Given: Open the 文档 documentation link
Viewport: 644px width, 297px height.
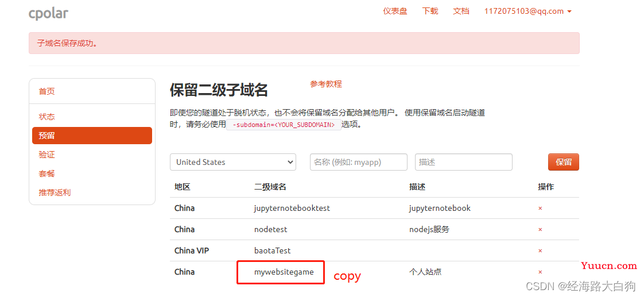Looking at the screenshot, I should click(x=461, y=11).
